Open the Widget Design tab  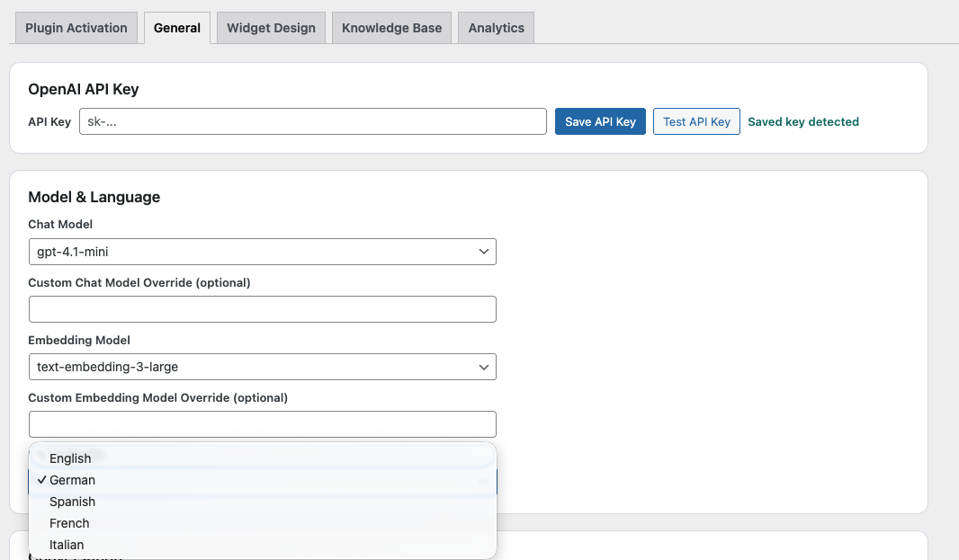coord(271,28)
